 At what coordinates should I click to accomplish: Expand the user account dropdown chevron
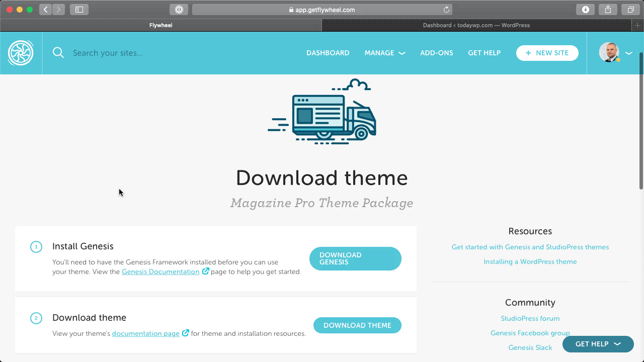[x=629, y=53]
